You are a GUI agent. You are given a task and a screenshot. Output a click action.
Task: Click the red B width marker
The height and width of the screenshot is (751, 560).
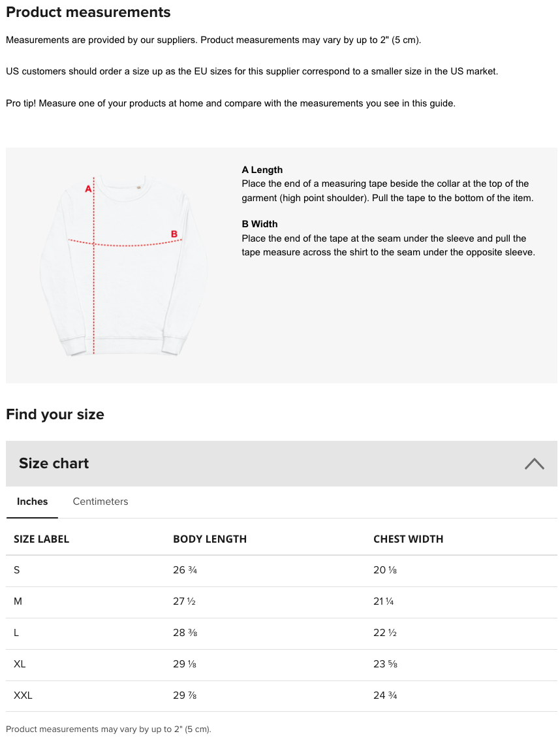click(x=174, y=234)
